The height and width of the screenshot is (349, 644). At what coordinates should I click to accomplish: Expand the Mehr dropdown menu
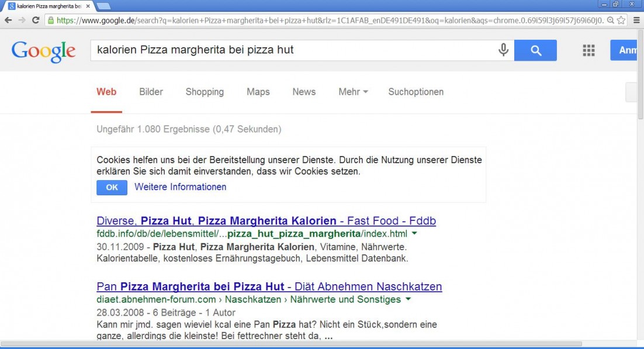(x=353, y=92)
